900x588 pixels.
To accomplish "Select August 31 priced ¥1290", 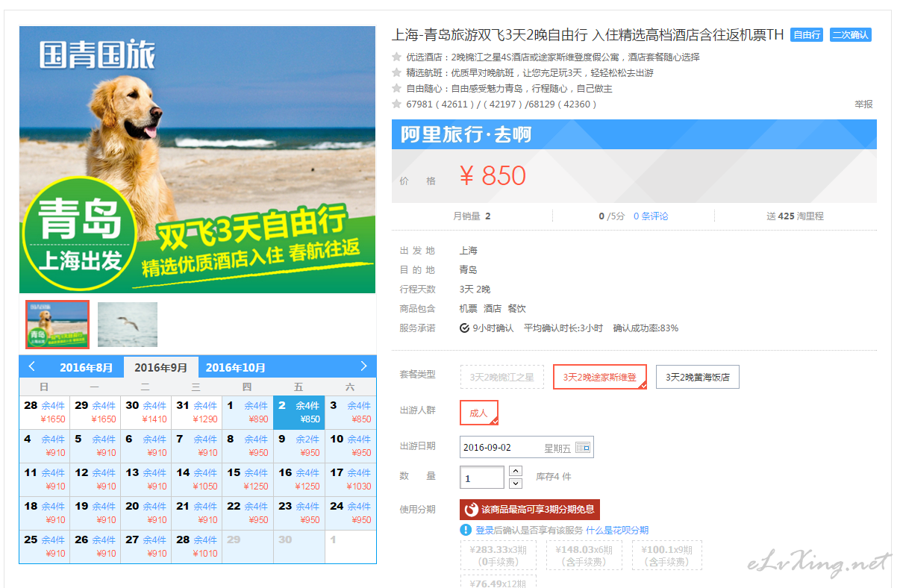I will point(196,412).
